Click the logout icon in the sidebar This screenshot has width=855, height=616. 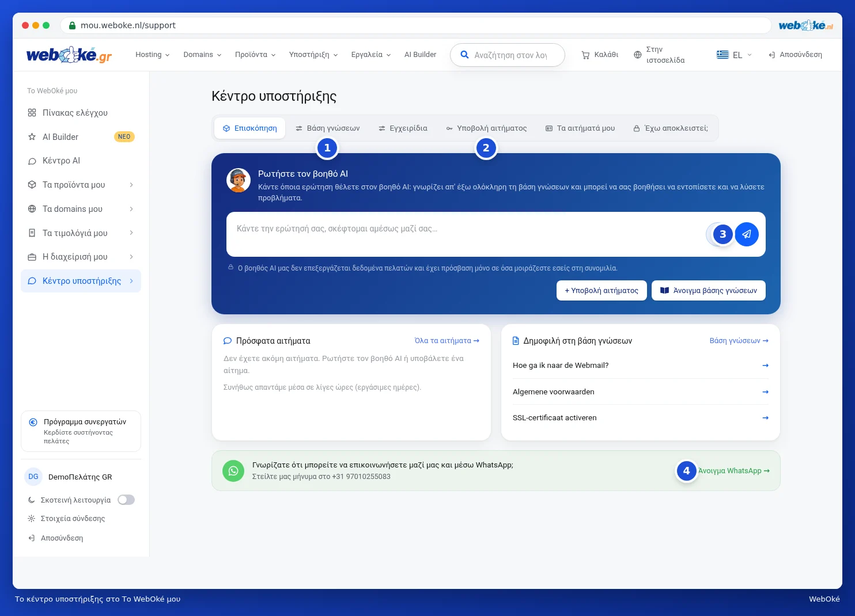(x=32, y=538)
